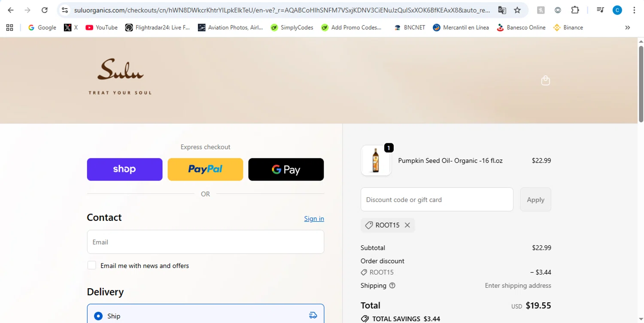The height and width of the screenshot is (323, 644).
Task: Open the SimplyCodes bookmark
Action: point(292,27)
